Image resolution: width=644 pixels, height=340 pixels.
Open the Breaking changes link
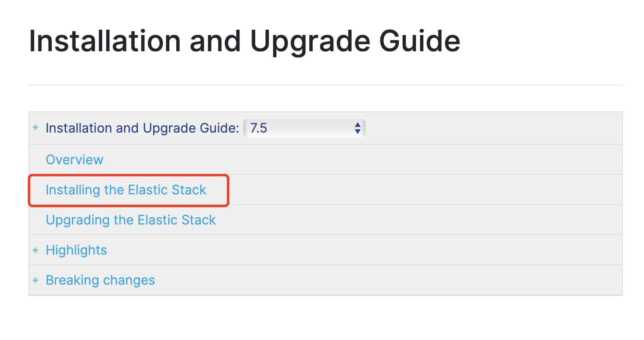click(x=100, y=280)
